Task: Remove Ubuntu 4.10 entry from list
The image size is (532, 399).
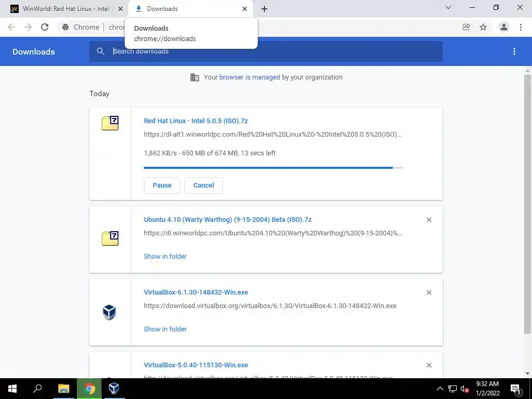Action: (x=429, y=220)
